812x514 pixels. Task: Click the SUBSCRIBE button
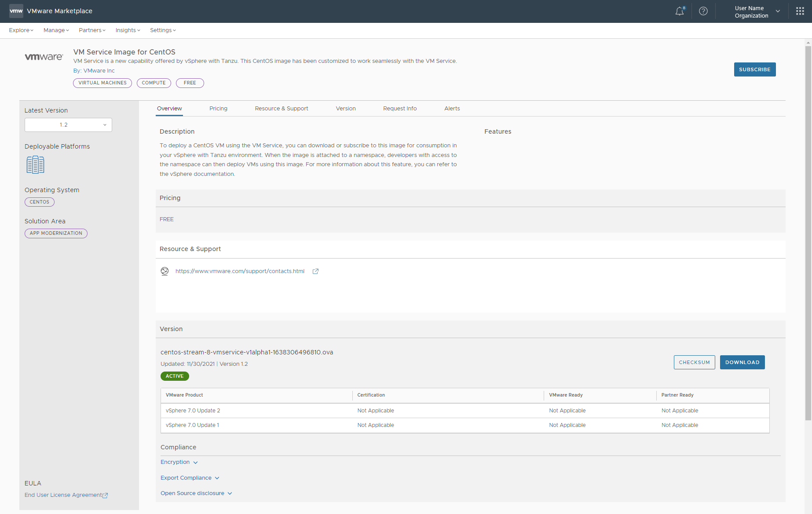[755, 69]
